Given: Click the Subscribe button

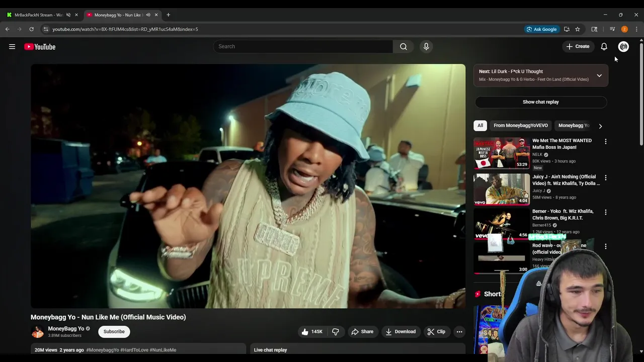Looking at the screenshot, I should coord(114,332).
